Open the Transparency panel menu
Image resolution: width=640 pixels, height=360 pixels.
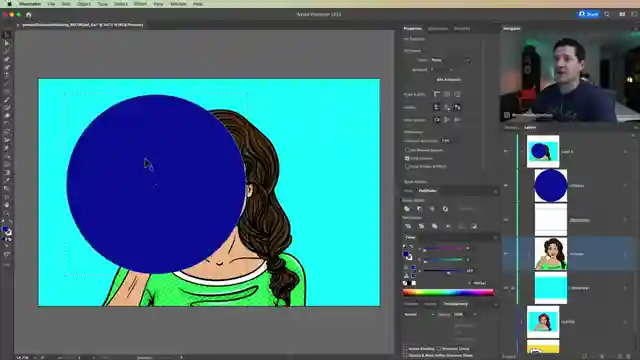pyautogui.click(x=496, y=304)
